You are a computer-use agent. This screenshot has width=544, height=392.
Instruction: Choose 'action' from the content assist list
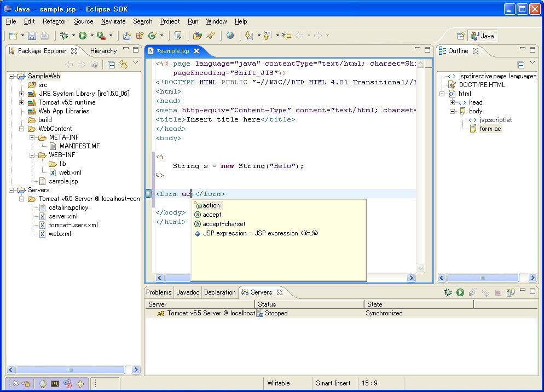tap(211, 205)
